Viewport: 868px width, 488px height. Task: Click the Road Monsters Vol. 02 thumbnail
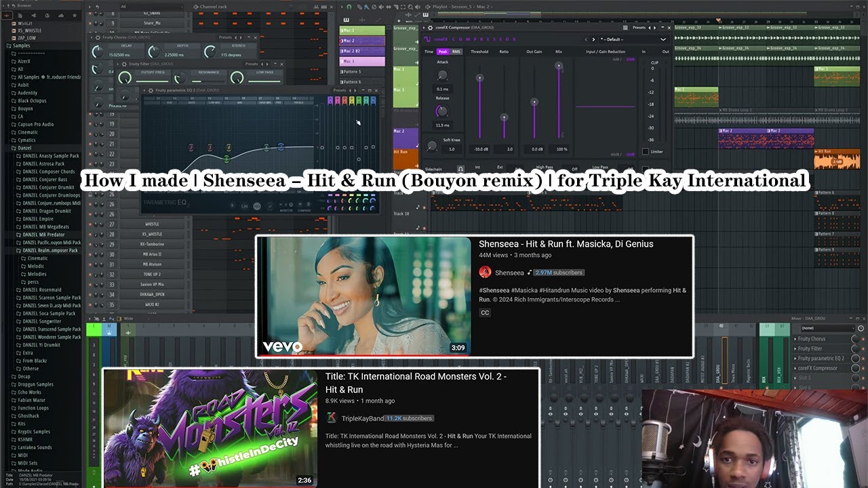click(210, 428)
